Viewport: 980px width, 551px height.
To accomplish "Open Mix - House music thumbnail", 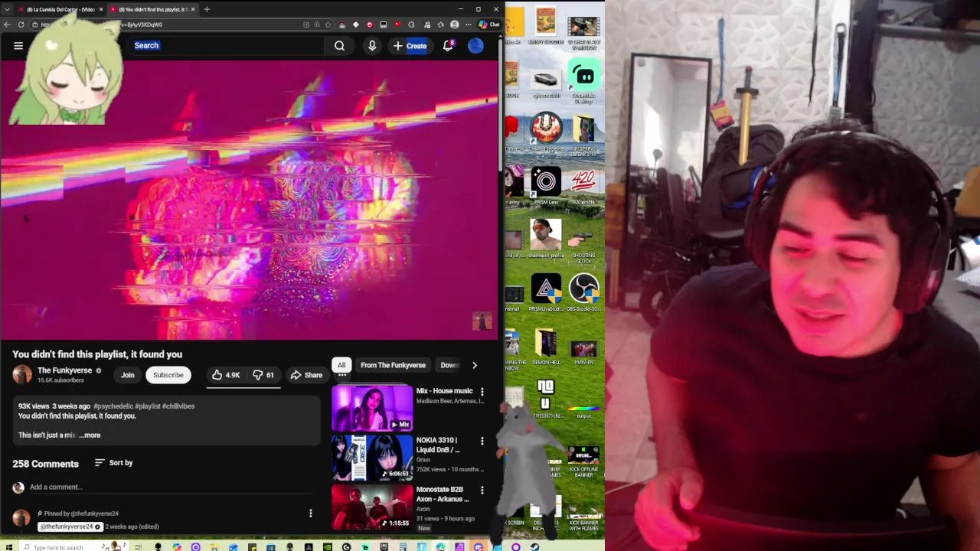I will coord(372,408).
